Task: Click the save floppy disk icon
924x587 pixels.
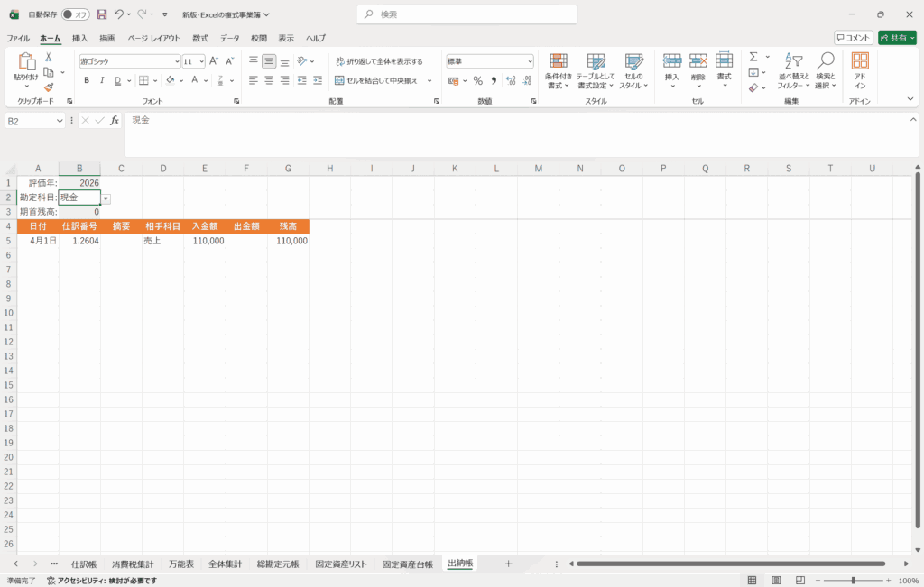Action: pos(101,14)
